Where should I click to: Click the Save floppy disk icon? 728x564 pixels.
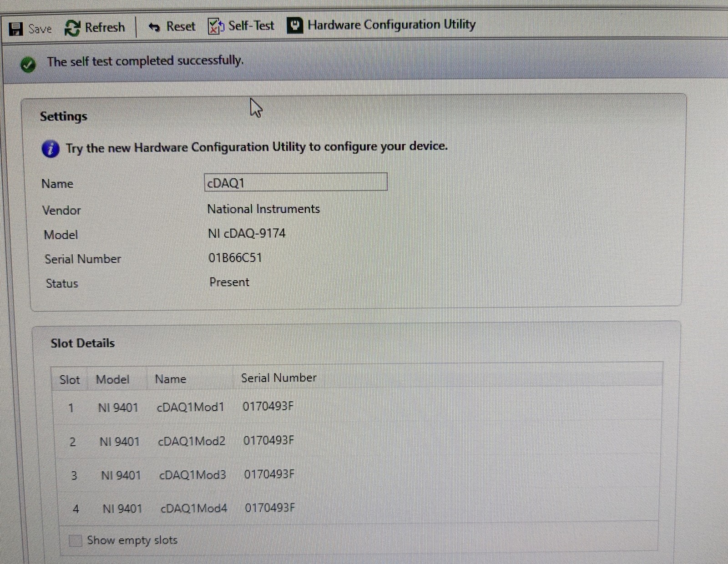point(16,29)
